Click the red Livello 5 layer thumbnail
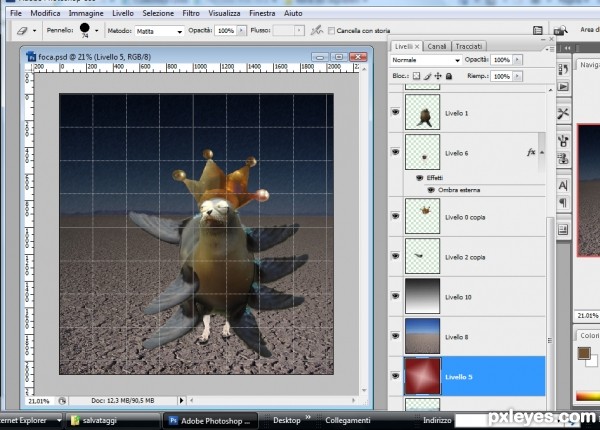This screenshot has height=430, width=600. coord(422,376)
